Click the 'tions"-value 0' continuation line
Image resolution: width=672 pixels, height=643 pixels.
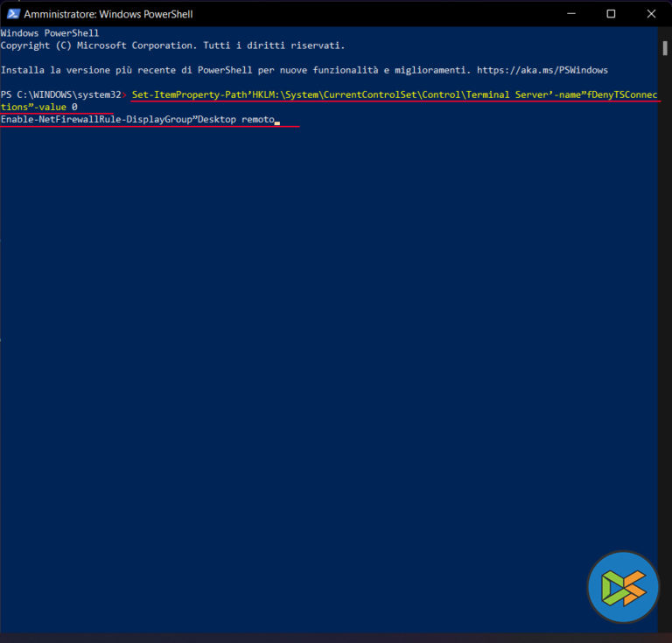coord(39,107)
